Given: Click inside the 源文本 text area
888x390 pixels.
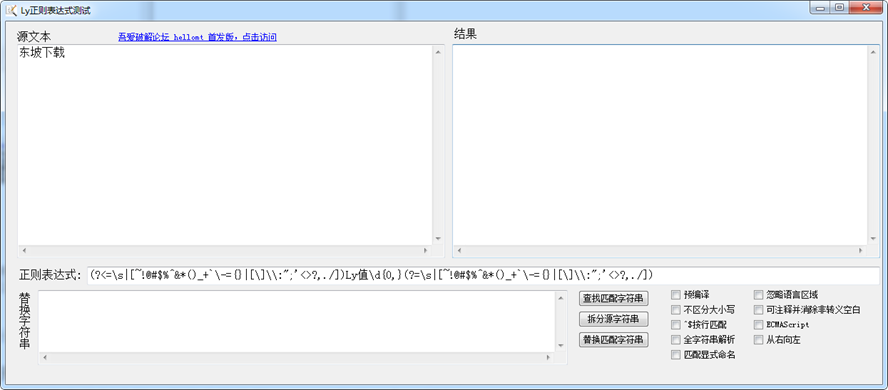Looking at the screenshot, I should tap(225, 144).
